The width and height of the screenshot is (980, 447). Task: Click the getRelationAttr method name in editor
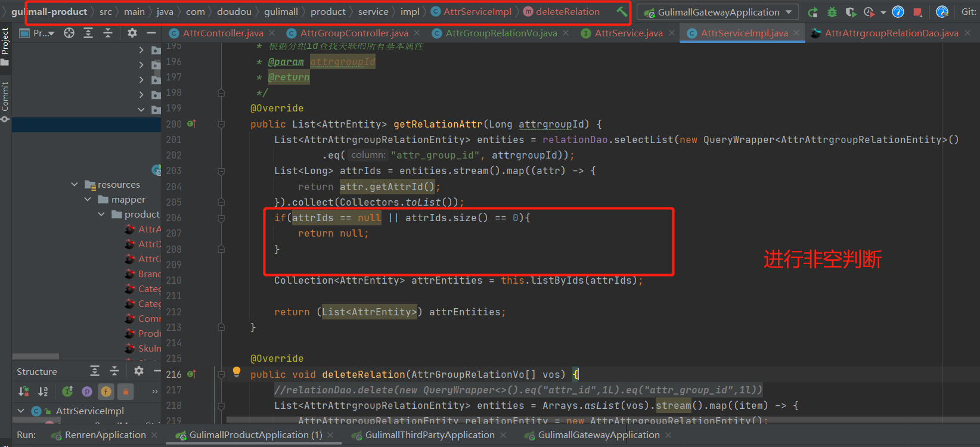(438, 124)
